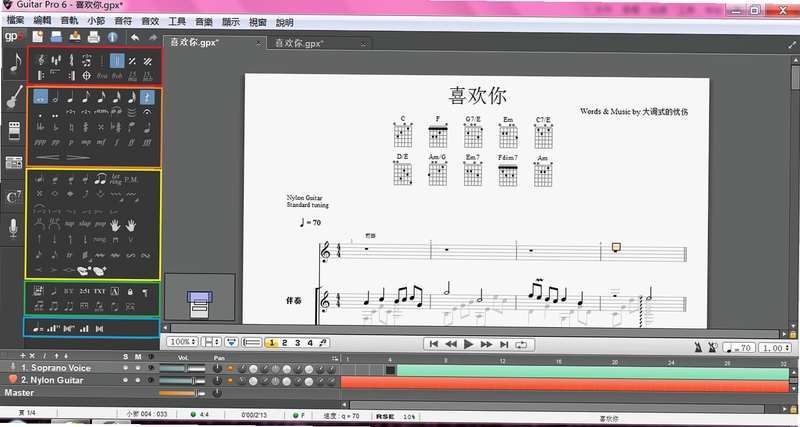The image size is (800, 427).
Task: Apply the pop technique
Action: click(101, 223)
